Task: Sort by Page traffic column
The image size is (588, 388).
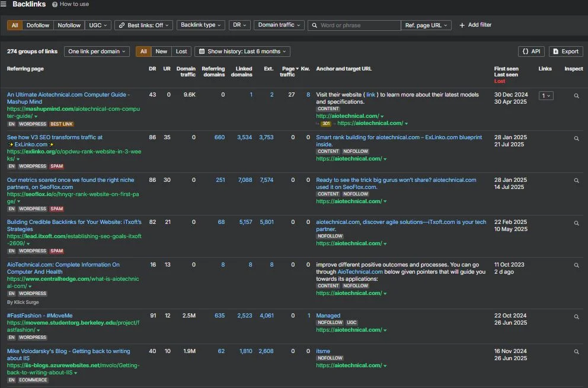Action: point(289,72)
